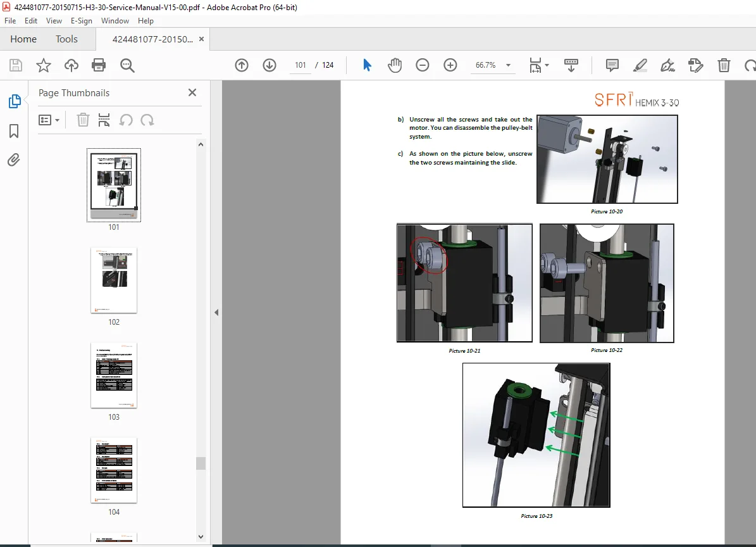Close the document tab
Screen dimensions: 756x547
[x=202, y=39]
